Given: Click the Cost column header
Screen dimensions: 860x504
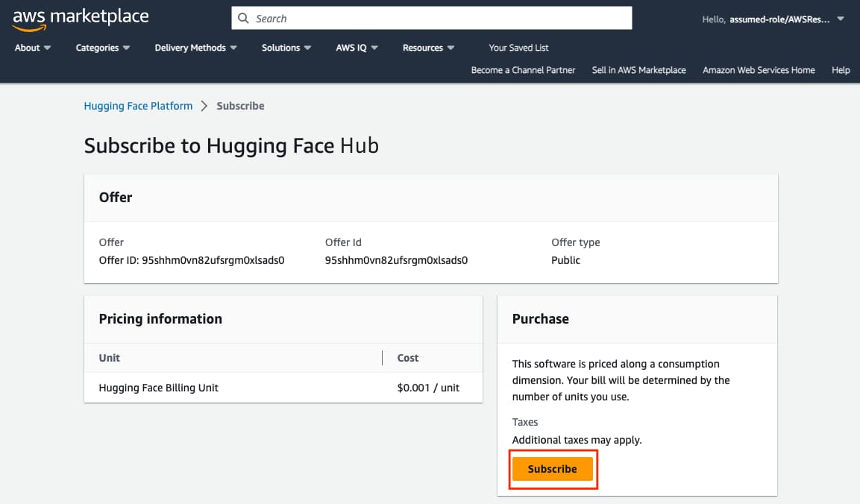Looking at the screenshot, I should point(408,358).
